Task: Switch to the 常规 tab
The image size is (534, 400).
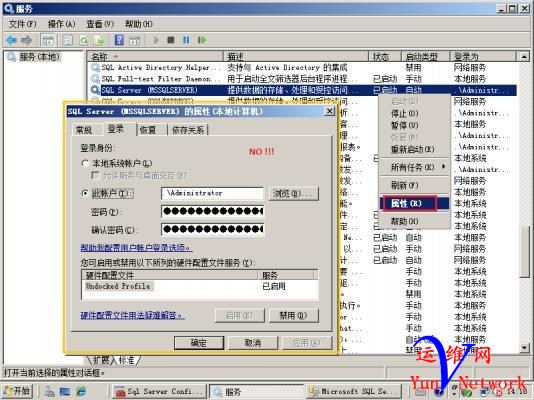Action: coord(84,130)
